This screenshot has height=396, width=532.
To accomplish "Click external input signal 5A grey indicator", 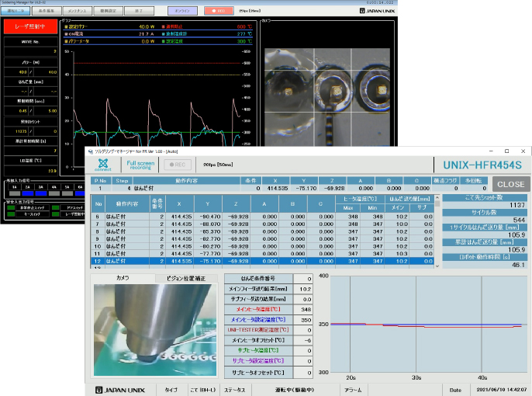I will click(x=67, y=193).
